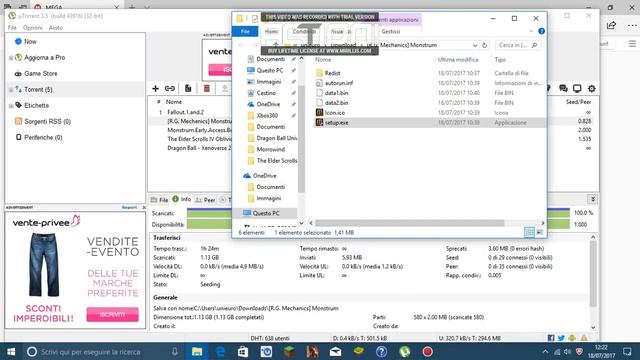Create new torrent file icon
The image size is (640, 360).
[x=188, y=88]
